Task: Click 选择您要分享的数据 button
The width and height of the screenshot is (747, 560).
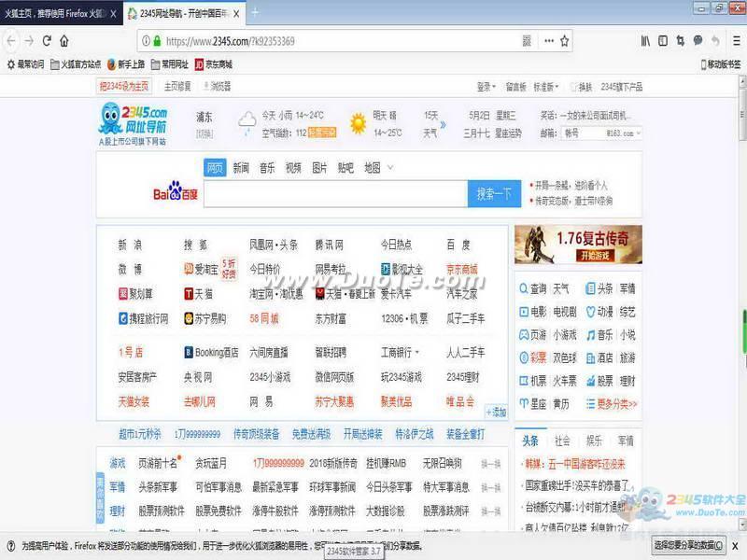Action: (x=688, y=545)
